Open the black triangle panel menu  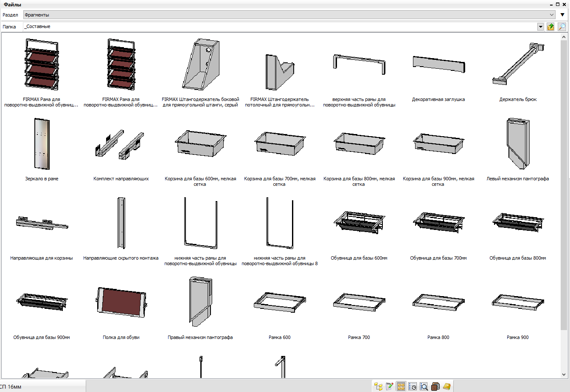pyautogui.click(x=562, y=15)
